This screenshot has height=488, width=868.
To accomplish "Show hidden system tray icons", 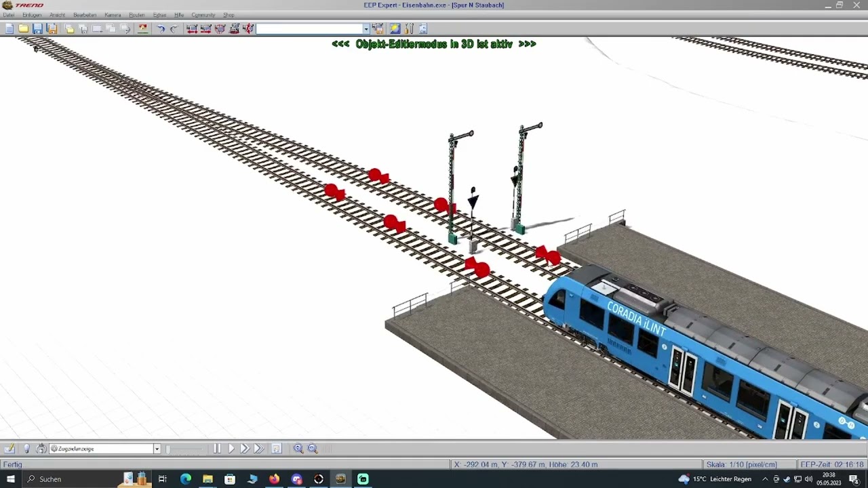I will point(765,479).
